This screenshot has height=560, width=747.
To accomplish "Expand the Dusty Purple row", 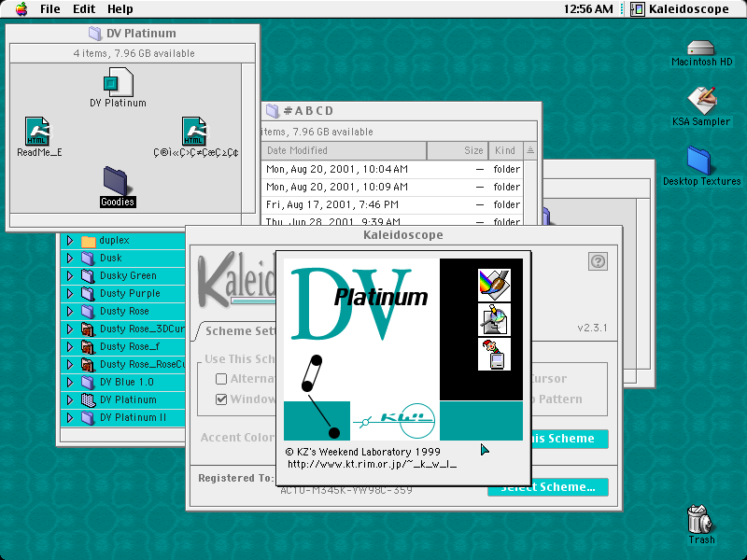I will (x=70, y=293).
